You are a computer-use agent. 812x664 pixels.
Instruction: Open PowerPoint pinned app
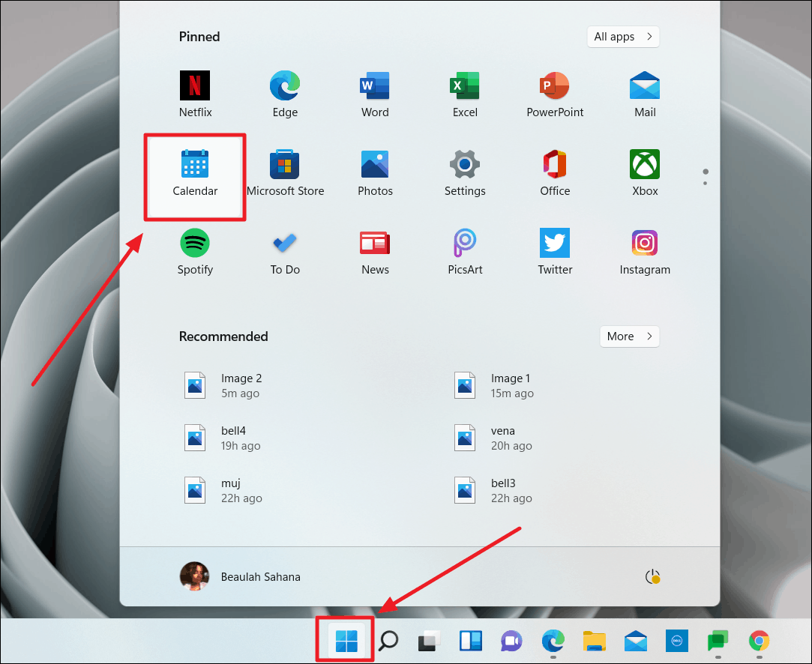(555, 94)
